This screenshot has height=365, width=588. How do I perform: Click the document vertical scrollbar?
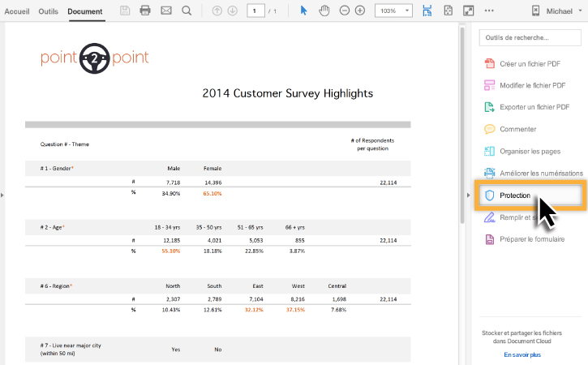[462, 126]
